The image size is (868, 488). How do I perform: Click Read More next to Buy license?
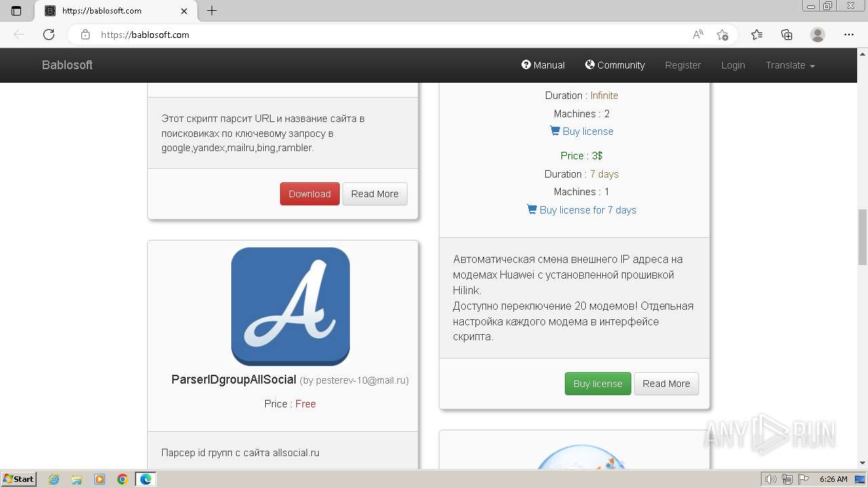click(667, 384)
